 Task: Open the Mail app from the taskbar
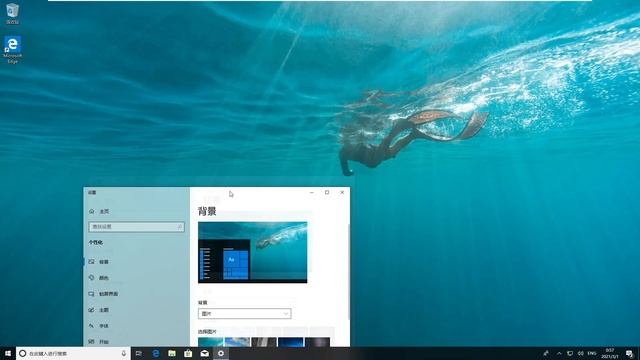point(204,353)
